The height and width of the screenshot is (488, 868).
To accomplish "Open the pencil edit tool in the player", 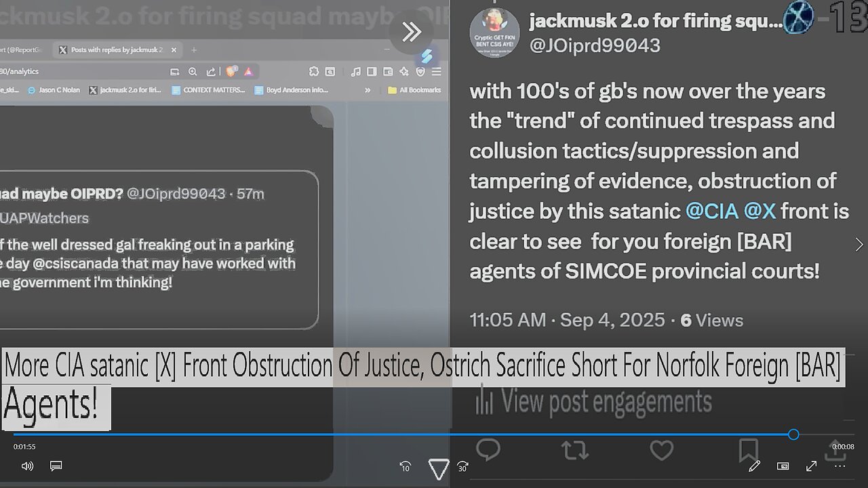I will (x=754, y=466).
